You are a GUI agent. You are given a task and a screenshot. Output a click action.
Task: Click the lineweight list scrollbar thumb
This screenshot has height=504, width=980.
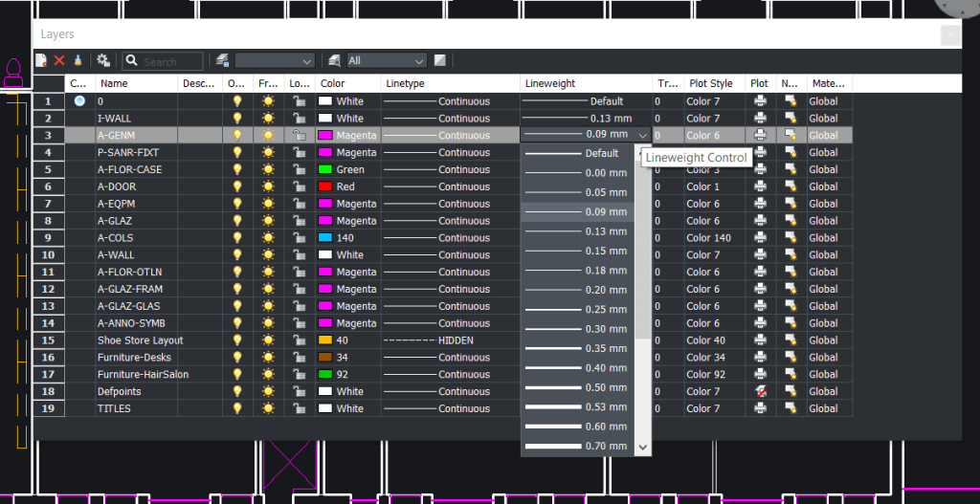coord(642,250)
